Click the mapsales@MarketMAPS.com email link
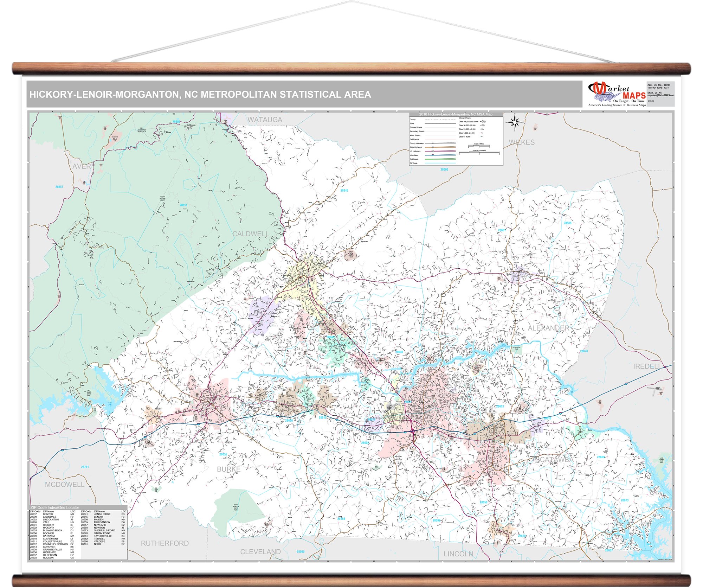The width and height of the screenshot is (703, 588). pyautogui.click(x=661, y=96)
